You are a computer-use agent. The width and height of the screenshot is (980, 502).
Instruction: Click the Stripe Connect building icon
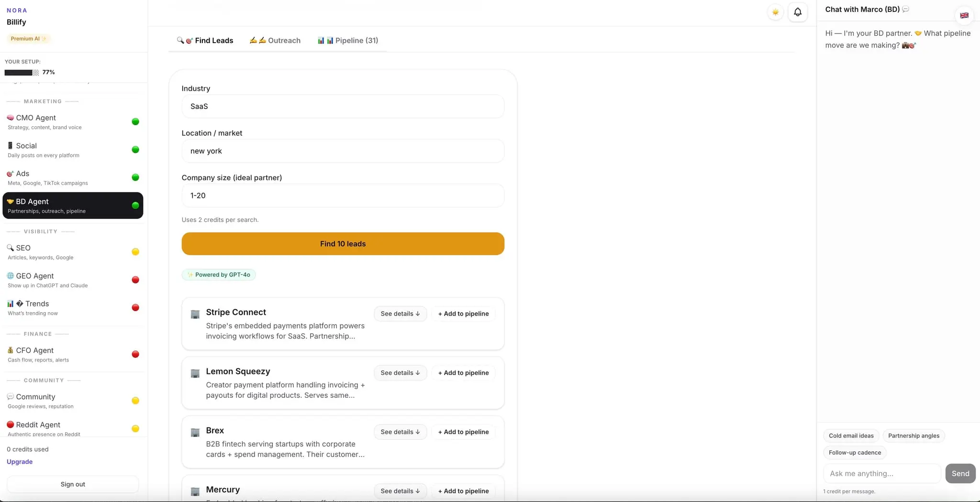[195, 314]
